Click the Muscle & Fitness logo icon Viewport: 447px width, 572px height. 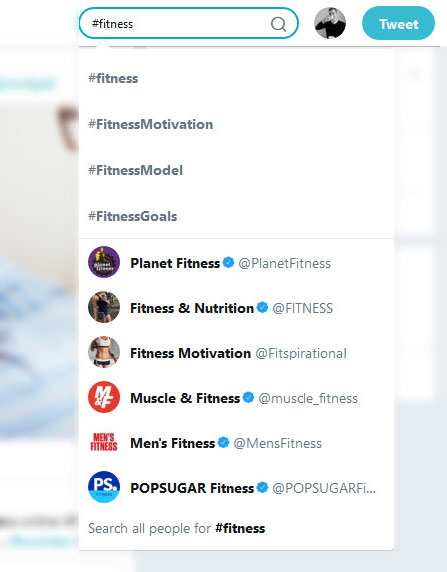tap(104, 397)
